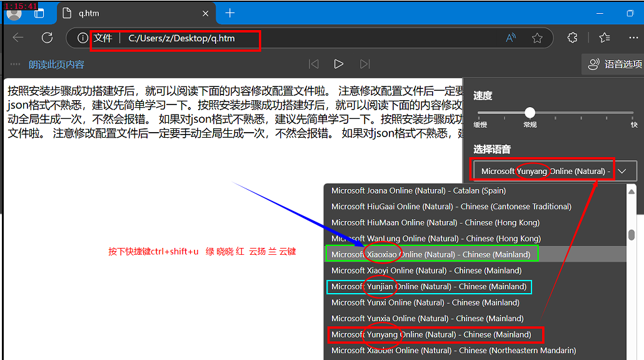
Task: Click the voice list scrollbar thumb
Action: 631,235
